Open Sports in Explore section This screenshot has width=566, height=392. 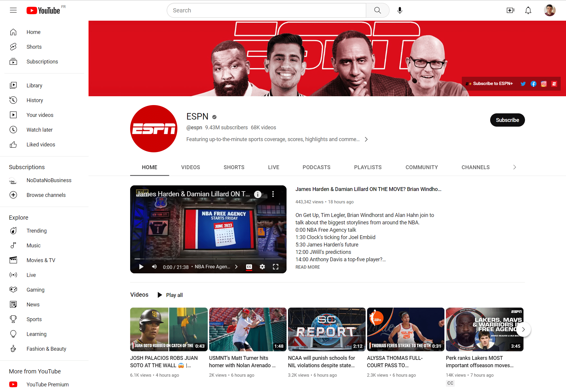(x=44, y=319)
